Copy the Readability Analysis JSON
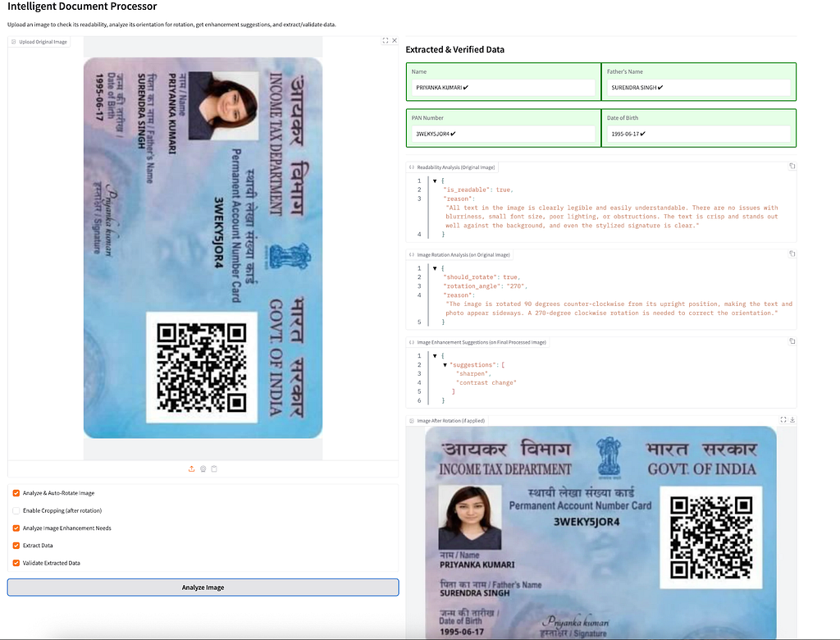840x640 pixels. pyautogui.click(x=792, y=167)
